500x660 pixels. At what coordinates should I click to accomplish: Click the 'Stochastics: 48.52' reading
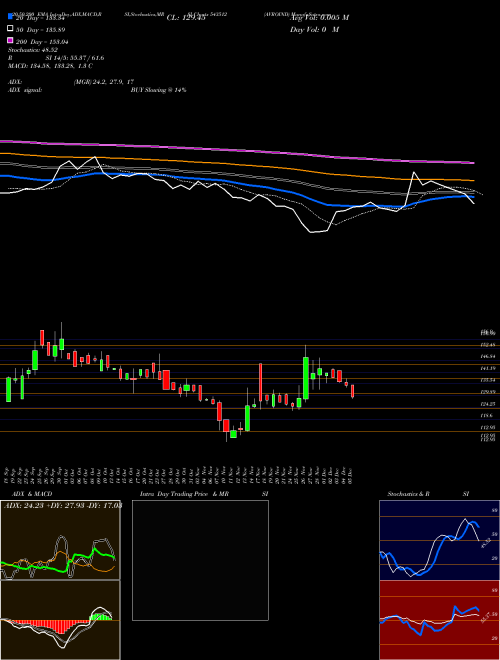(x=33, y=50)
